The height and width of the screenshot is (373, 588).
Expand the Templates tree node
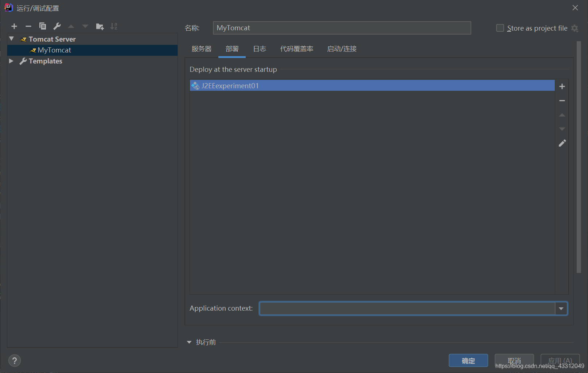tap(11, 61)
